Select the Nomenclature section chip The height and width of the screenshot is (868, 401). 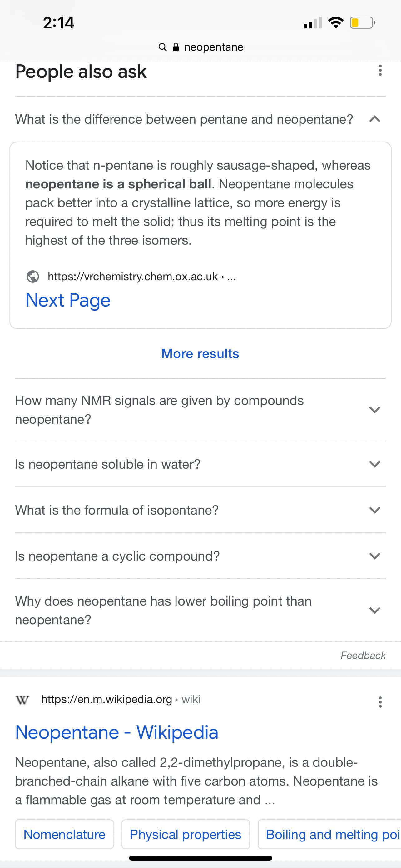tap(64, 834)
